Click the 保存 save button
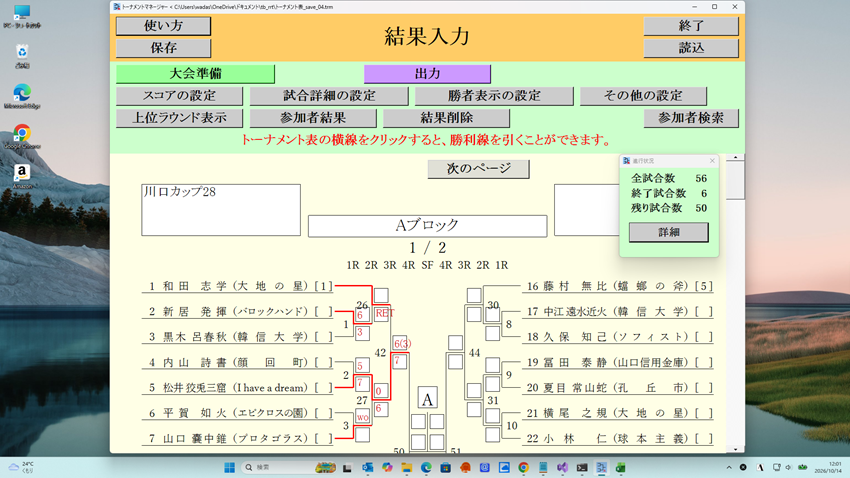The width and height of the screenshot is (850, 478). [x=163, y=48]
